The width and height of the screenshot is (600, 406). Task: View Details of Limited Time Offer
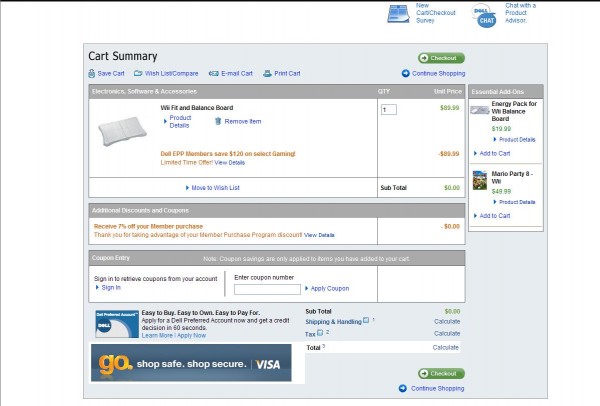coord(230,163)
